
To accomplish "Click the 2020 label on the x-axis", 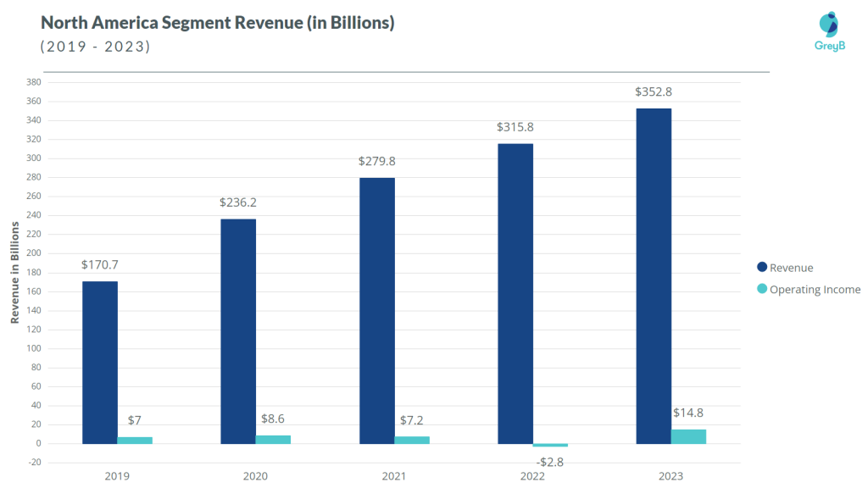I will coord(255,475).
